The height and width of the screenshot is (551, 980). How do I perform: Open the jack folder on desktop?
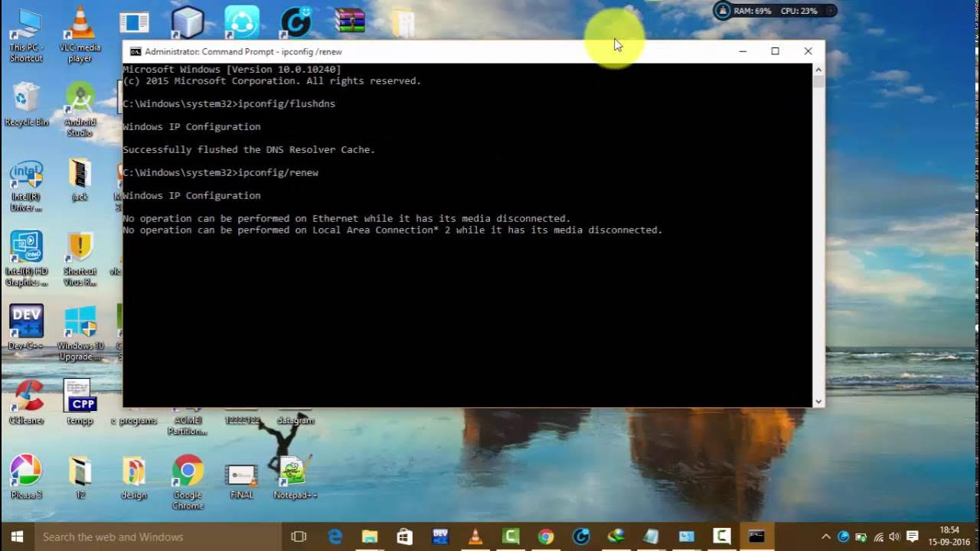click(x=80, y=180)
